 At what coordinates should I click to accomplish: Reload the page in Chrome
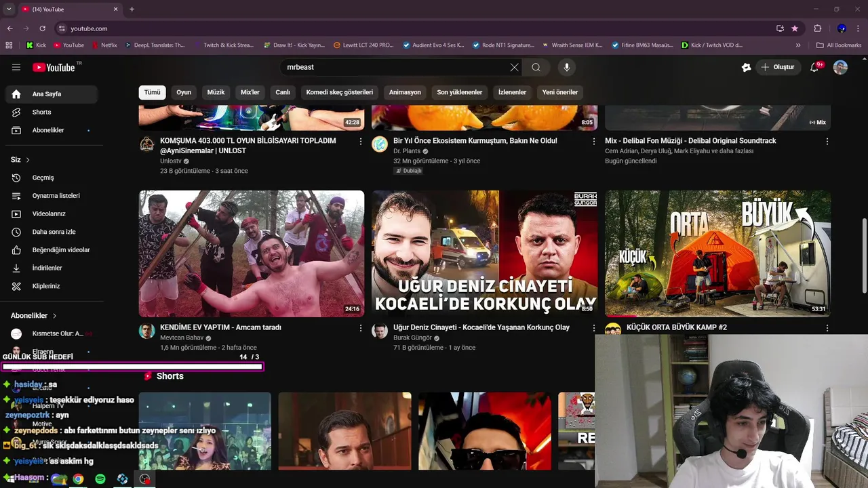(x=42, y=28)
